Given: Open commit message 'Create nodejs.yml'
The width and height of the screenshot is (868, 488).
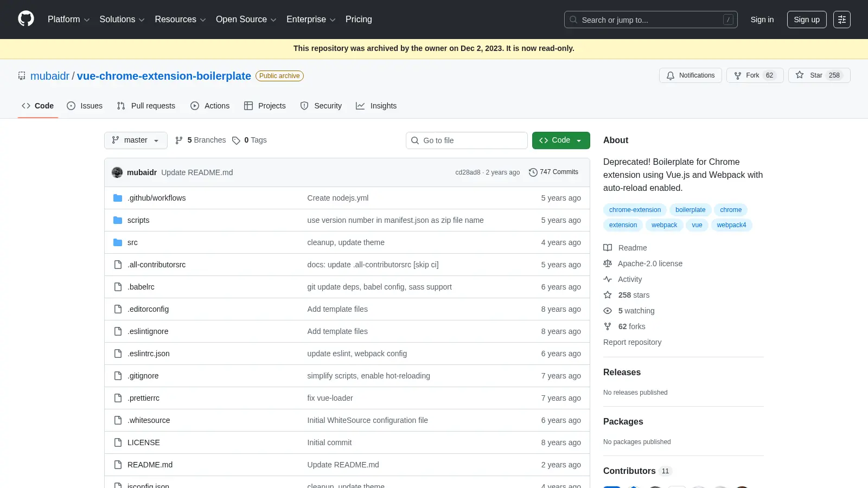Looking at the screenshot, I should point(338,198).
